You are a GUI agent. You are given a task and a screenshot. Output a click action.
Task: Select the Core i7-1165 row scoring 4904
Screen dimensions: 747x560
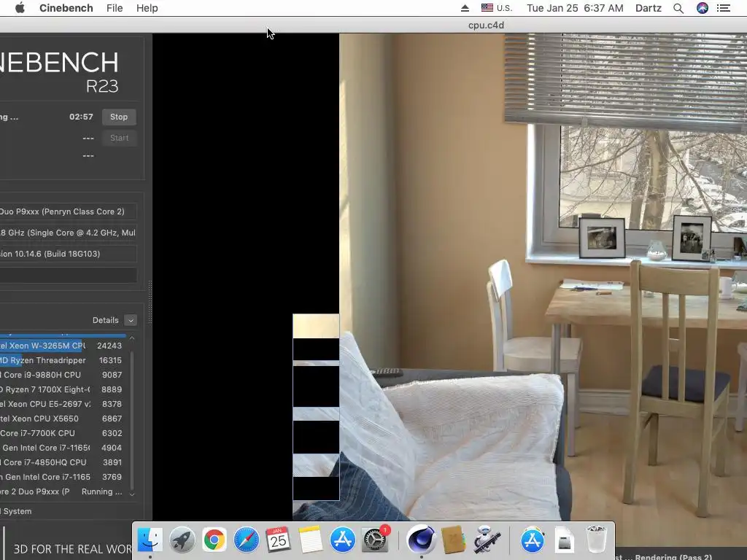pyautogui.click(x=63, y=448)
